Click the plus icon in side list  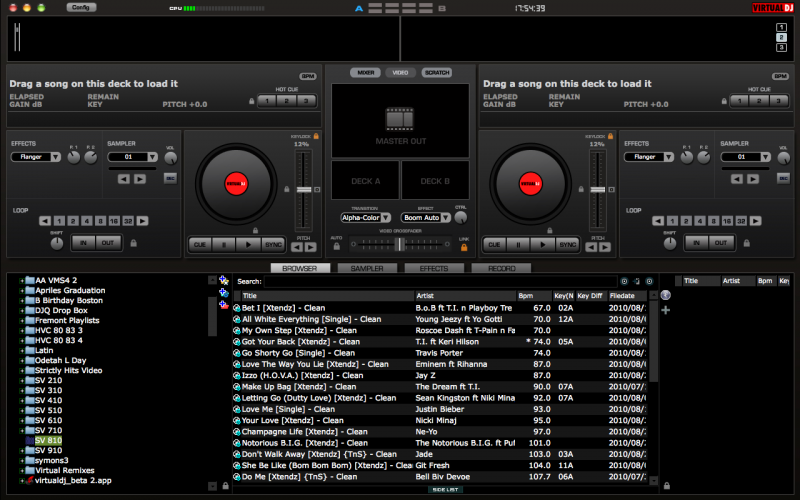(x=666, y=310)
